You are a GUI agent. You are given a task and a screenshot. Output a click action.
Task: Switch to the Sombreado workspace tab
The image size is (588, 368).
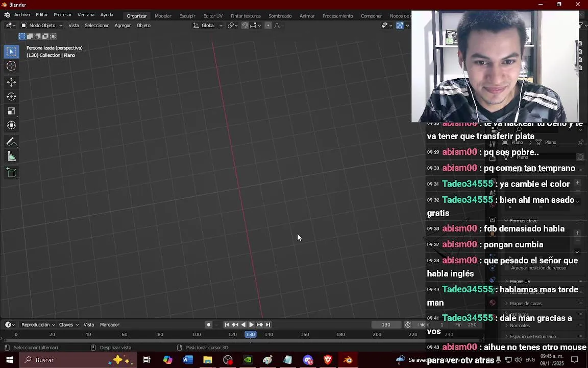280,16
